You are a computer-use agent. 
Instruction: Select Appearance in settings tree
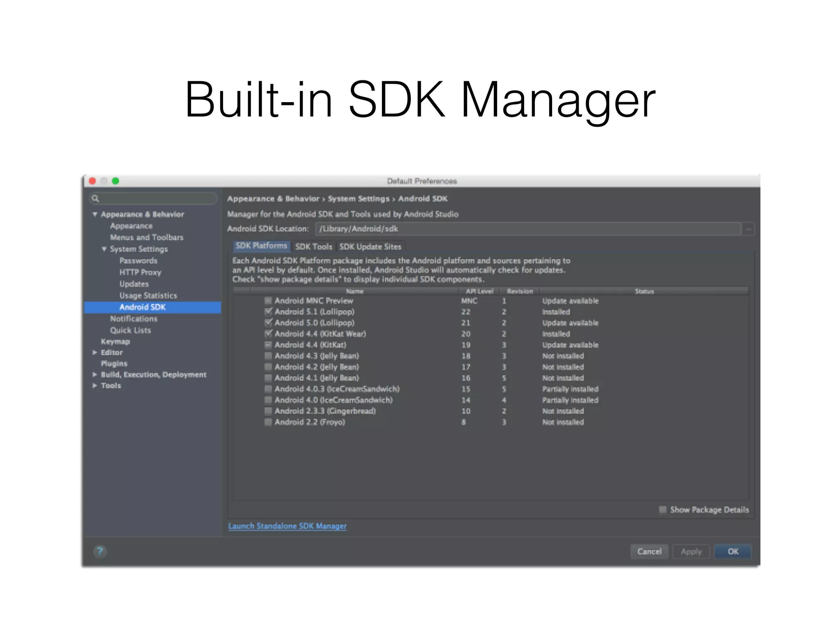pos(131,226)
